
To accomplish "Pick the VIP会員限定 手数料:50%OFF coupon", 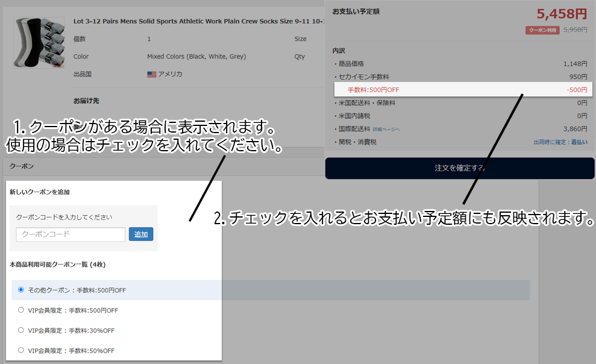I will 20,350.
